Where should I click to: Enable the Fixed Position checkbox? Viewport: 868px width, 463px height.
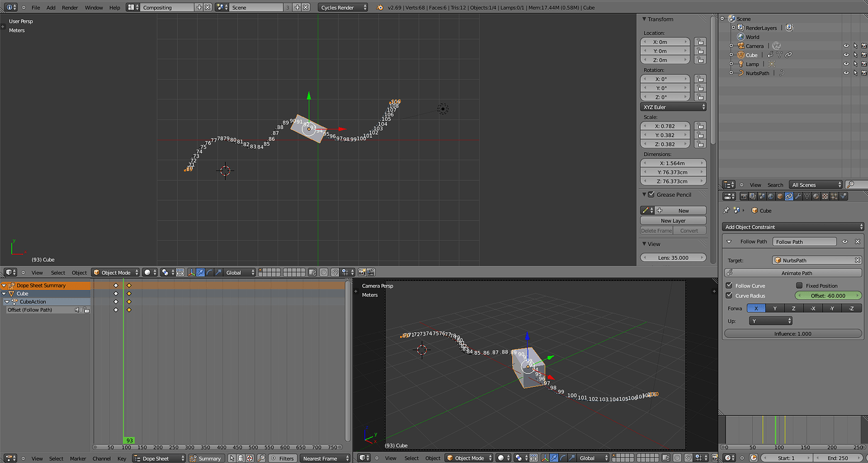799,286
